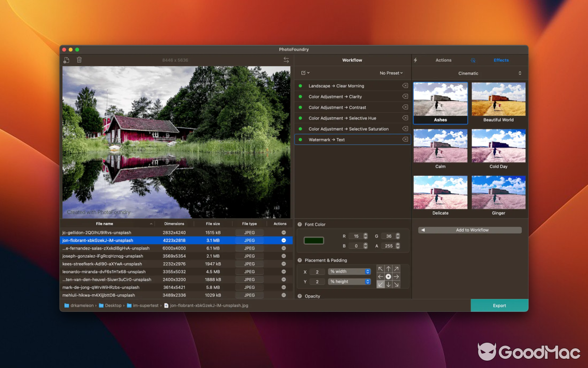This screenshot has width=588, height=368.
Task: Select the Cold Day effect thumbnail
Action: click(x=498, y=146)
